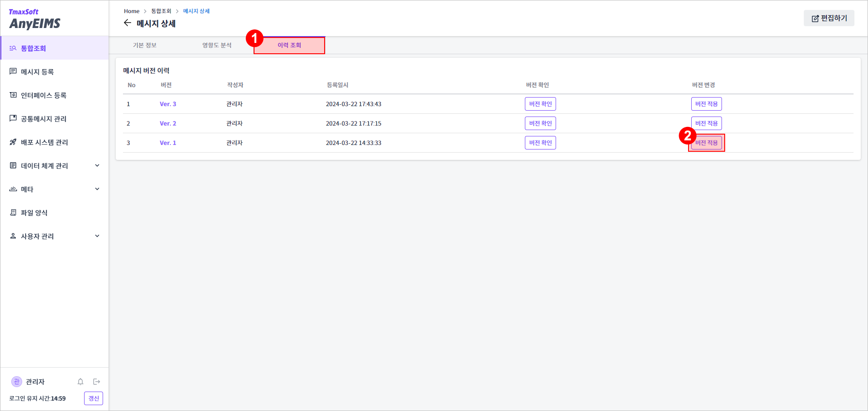Viewport: 868px width, 411px height.
Task: Click the date 2024-03-22 17:17:15
Action: pos(354,123)
